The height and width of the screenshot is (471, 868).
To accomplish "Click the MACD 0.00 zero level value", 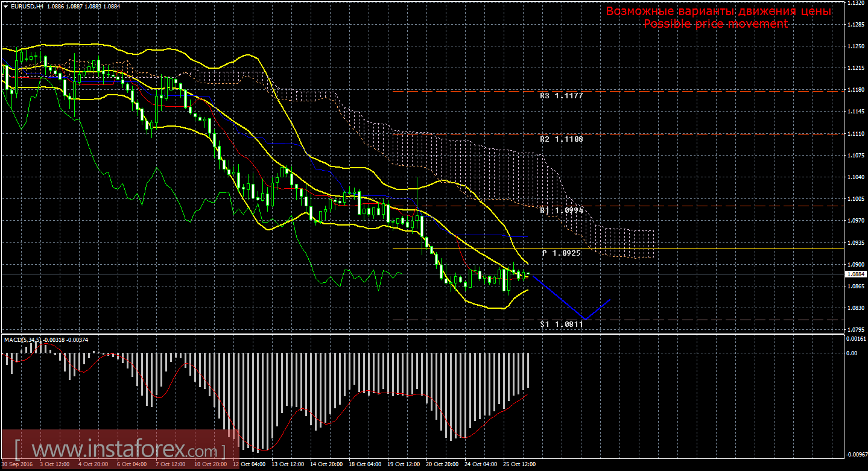I will pos(851,353).
